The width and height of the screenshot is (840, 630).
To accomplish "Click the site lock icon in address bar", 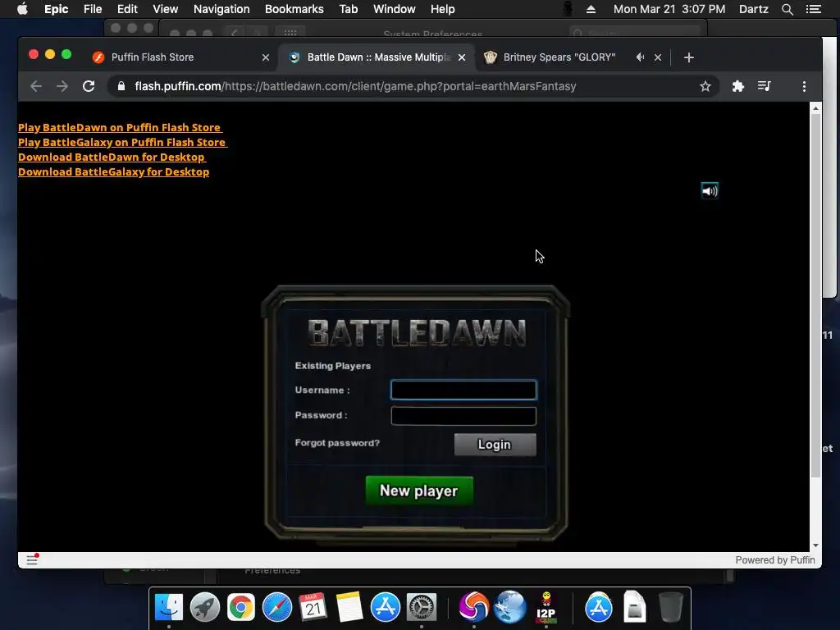I will (x=121, y=86).
